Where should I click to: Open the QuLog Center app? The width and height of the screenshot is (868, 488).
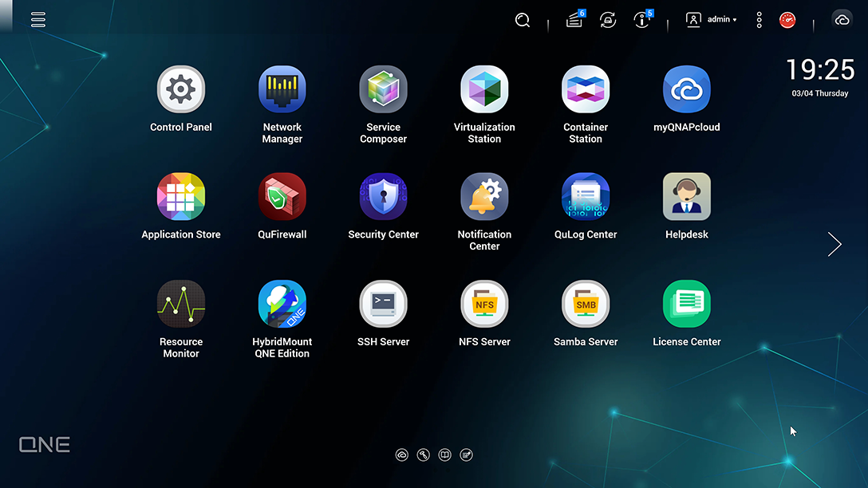[x=586, y=197]
